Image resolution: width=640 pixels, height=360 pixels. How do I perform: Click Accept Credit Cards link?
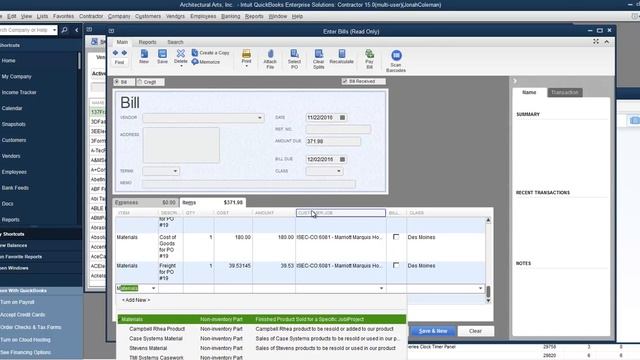pyautogui.click(x=22, y=315)
